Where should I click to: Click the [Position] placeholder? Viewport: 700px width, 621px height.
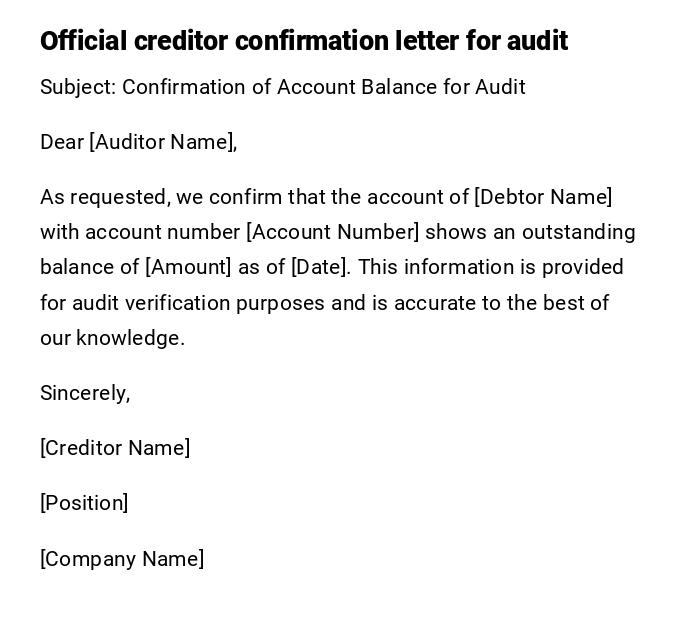[x=84, y=503]
